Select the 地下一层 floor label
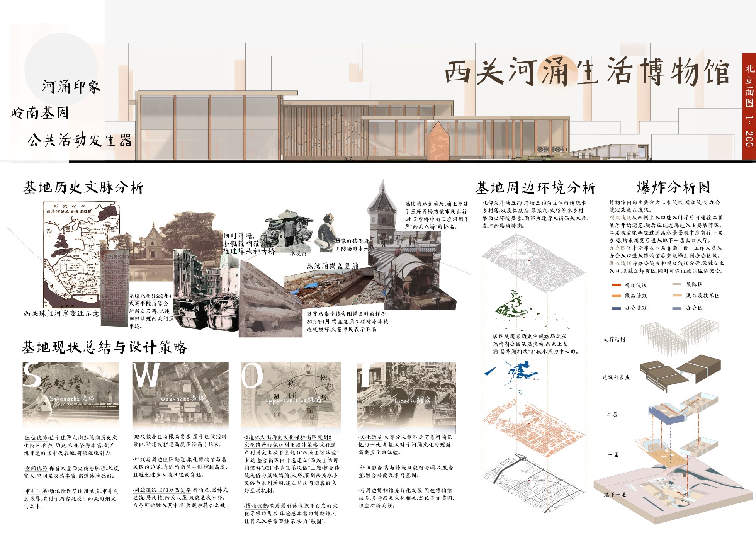Image resolution: width=756 pixels, height=534 pixels. (x=615, y=494)
